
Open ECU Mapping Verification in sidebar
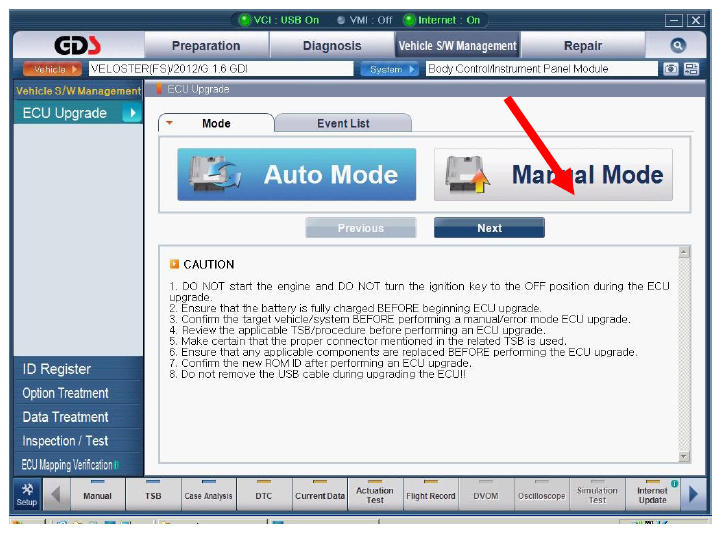79,464
